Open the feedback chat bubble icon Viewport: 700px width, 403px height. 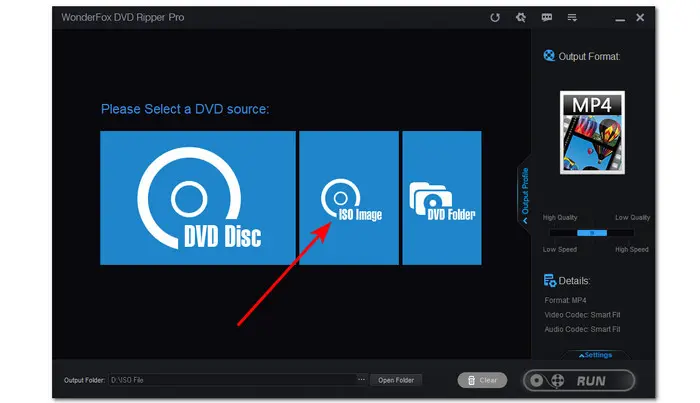coord(546,17)
